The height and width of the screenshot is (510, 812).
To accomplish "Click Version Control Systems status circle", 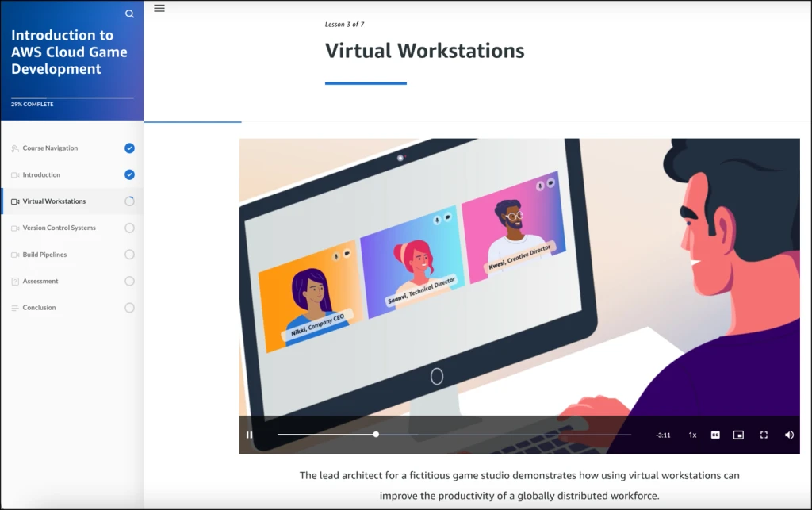I will pyautogui.click(x=129, y=228).
